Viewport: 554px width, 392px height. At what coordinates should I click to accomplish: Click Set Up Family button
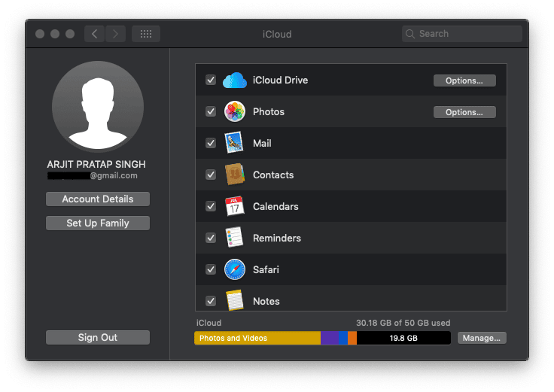(x=98, y=223)
